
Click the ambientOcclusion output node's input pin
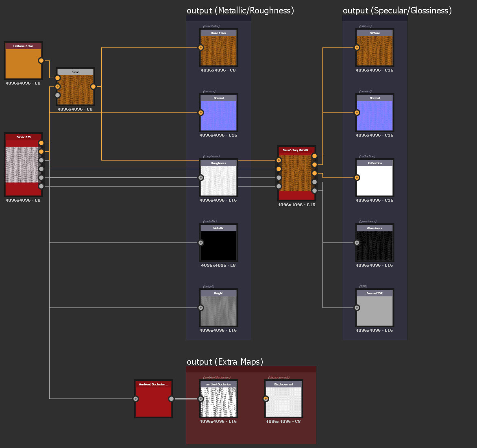coord(201,399)
